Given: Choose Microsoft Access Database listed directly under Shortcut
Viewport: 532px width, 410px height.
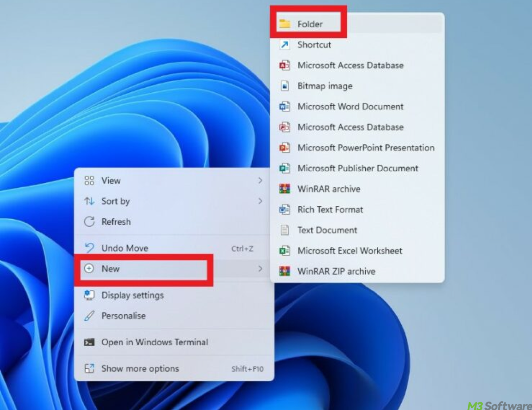Looking at the screenshot, I should [x=357, y=65].
